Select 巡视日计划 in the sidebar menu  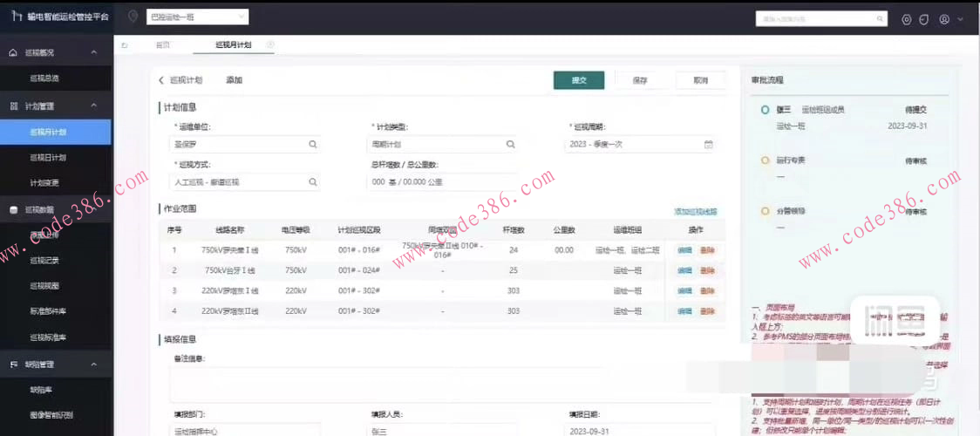(48, 158)
